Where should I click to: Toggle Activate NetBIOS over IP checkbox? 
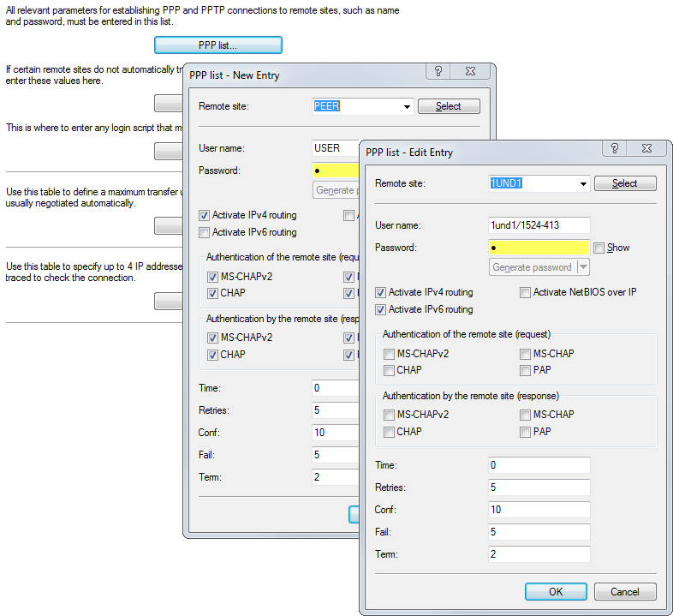click(526, 292)
